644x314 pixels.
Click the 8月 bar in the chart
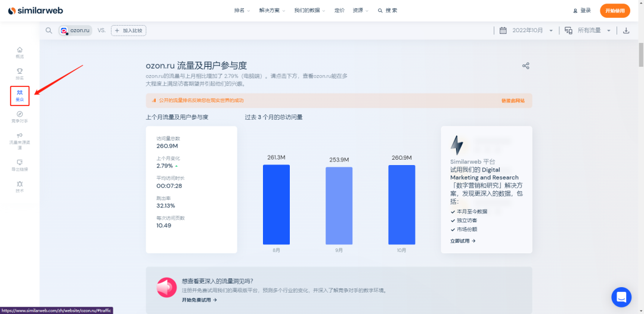(276, 204)
